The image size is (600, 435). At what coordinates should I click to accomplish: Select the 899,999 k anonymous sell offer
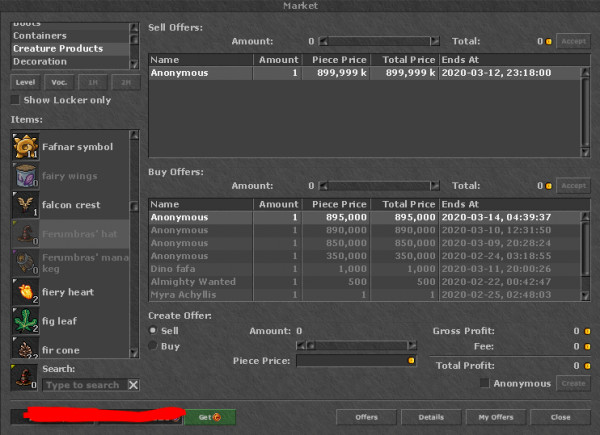click(x=365, y=73)
